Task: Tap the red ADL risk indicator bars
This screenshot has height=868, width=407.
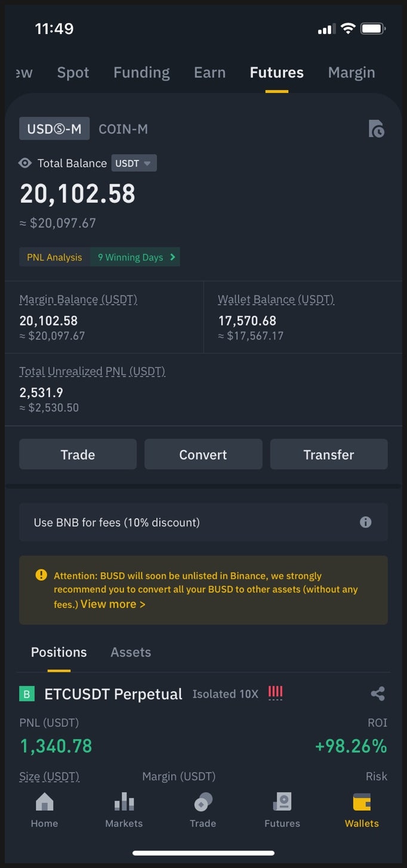Action: tap(275, 693)
